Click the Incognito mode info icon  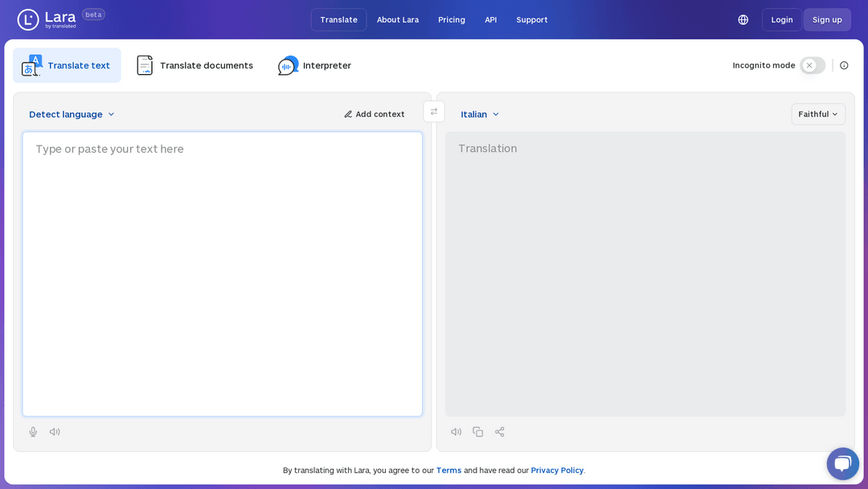point(844,65)
